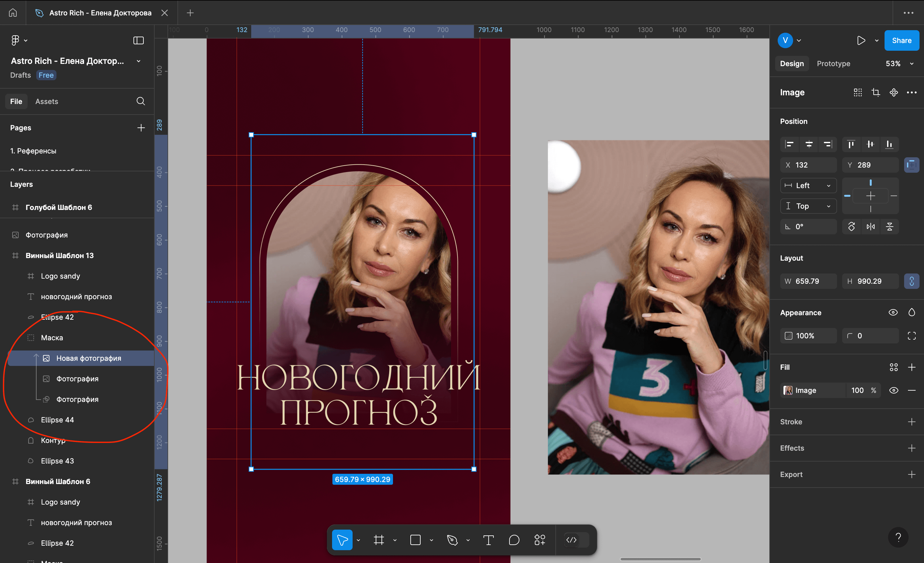Align selection to horizontal centers
The width and height of the screenshot is (924, 563).
click(809, 144)
